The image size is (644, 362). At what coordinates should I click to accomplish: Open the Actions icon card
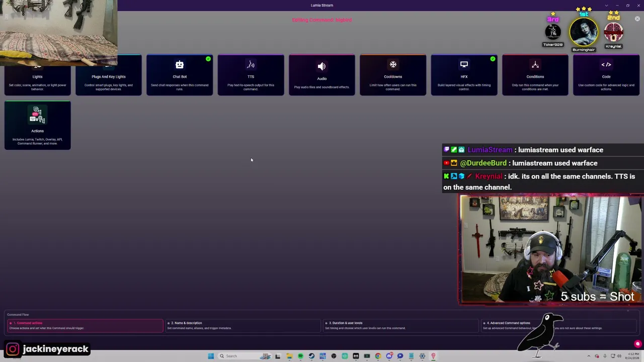(x=38, y=125)
